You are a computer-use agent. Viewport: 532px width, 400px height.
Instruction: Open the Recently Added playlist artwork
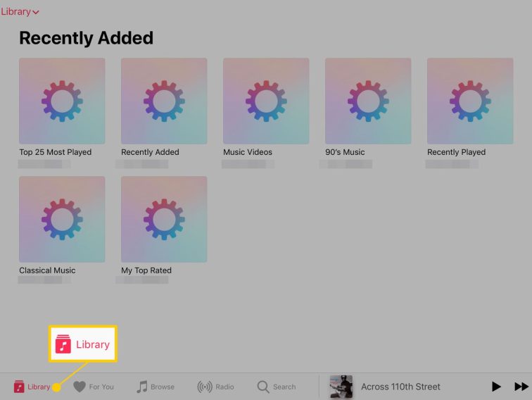point(164,101)
